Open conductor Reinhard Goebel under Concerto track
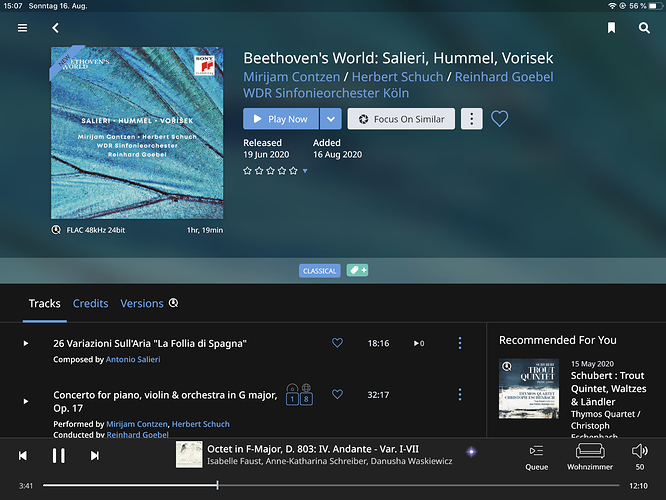The image size is (666, 500). tap(137, 435)
